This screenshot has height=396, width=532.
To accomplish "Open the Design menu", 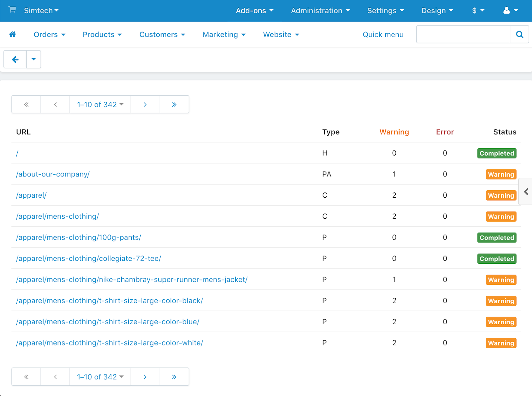I will point(437,11).
